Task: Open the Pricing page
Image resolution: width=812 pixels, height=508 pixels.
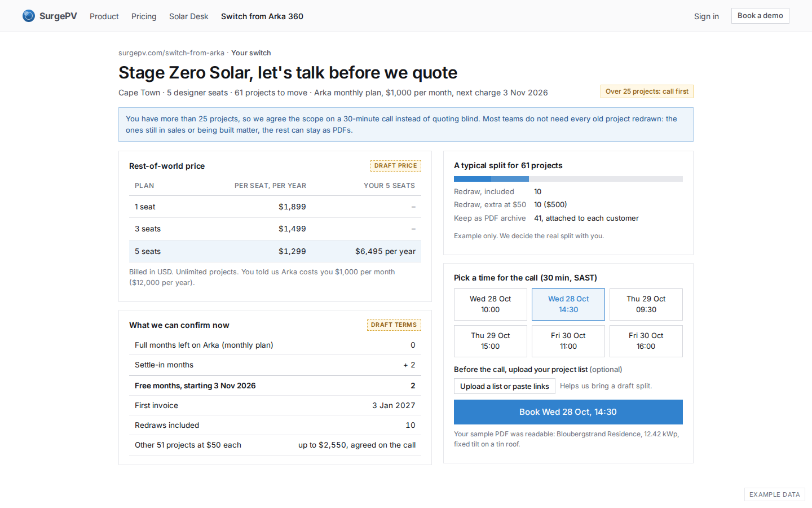Action: pyautogui.click(x=144, y=16)
